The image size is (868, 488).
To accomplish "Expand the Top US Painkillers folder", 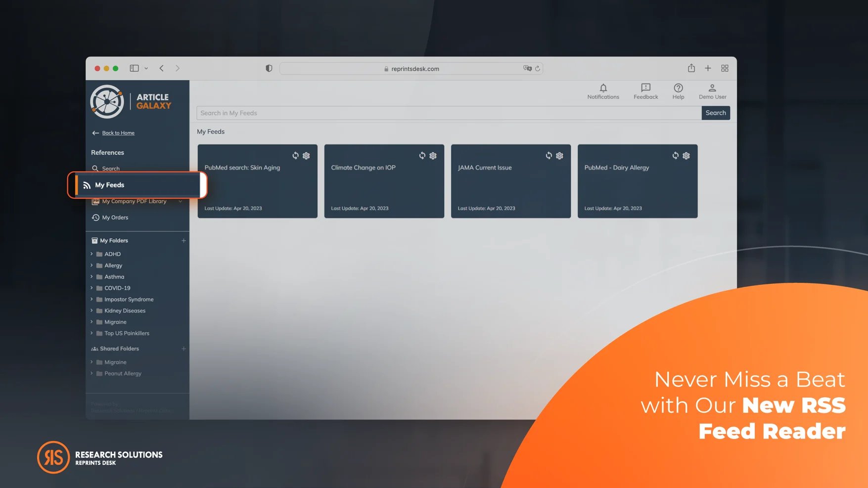I will pos(91,333).
